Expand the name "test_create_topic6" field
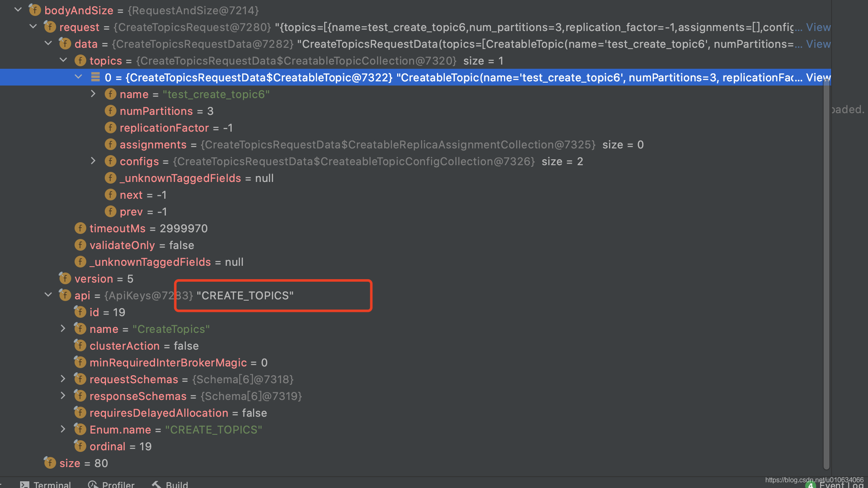 click(93, 93)
